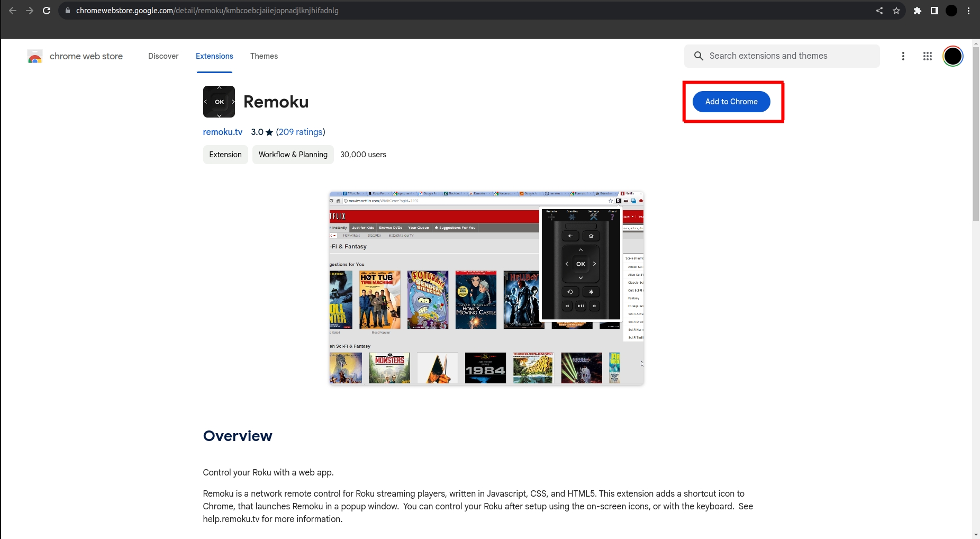Viewport: 980px width, 539px height.
Task: Click the 3.0 star rating value
Action: [x=262, y=132]
